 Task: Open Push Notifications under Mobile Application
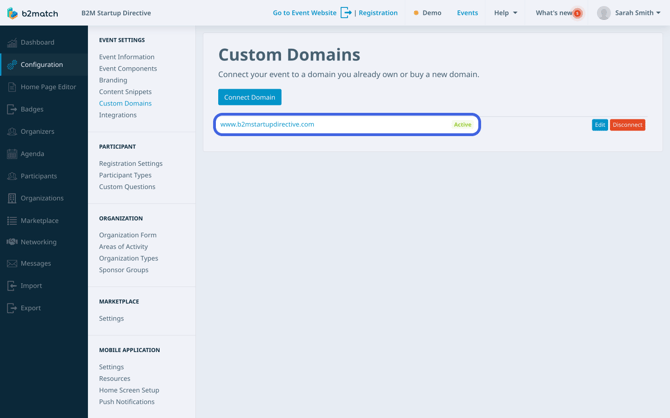[x=126, y=402]
